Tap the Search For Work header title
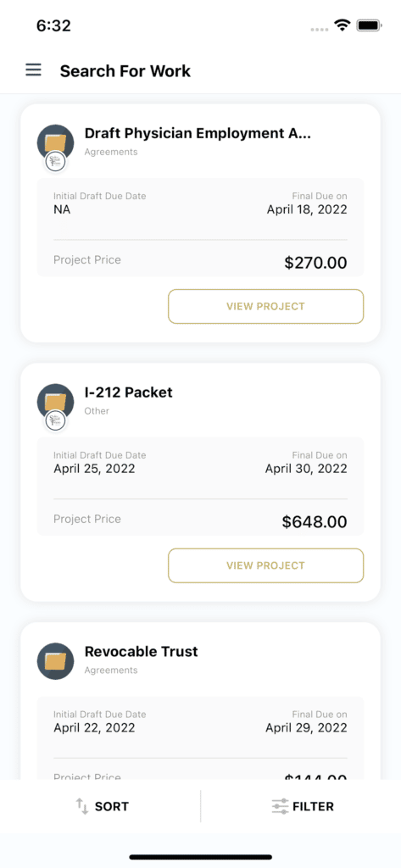 [125, 71]
